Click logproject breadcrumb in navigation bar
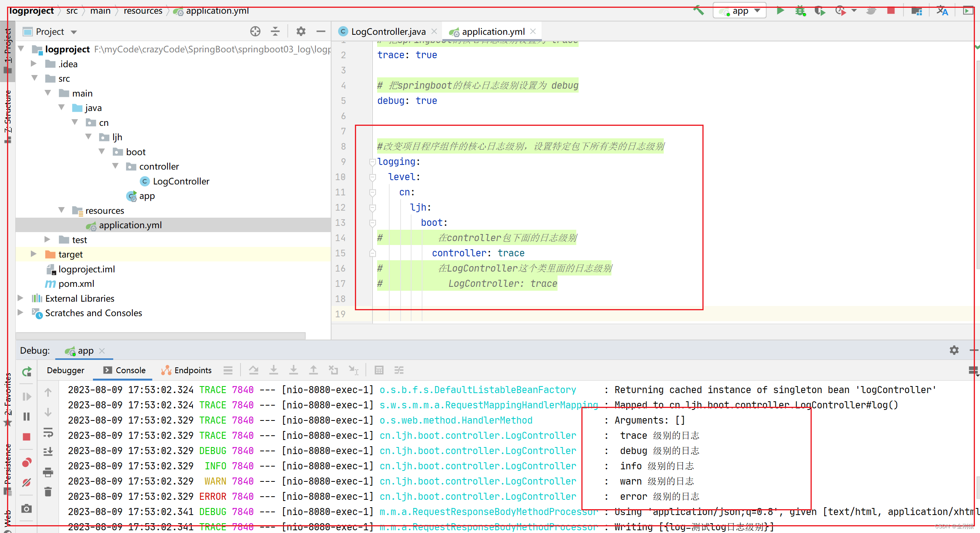 pyautogui.click(x=31, y=11)
